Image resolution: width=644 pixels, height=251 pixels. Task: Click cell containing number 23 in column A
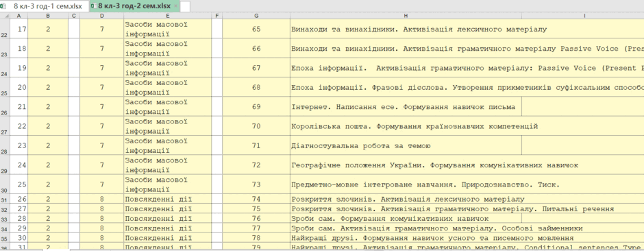(x=20, y=145)
